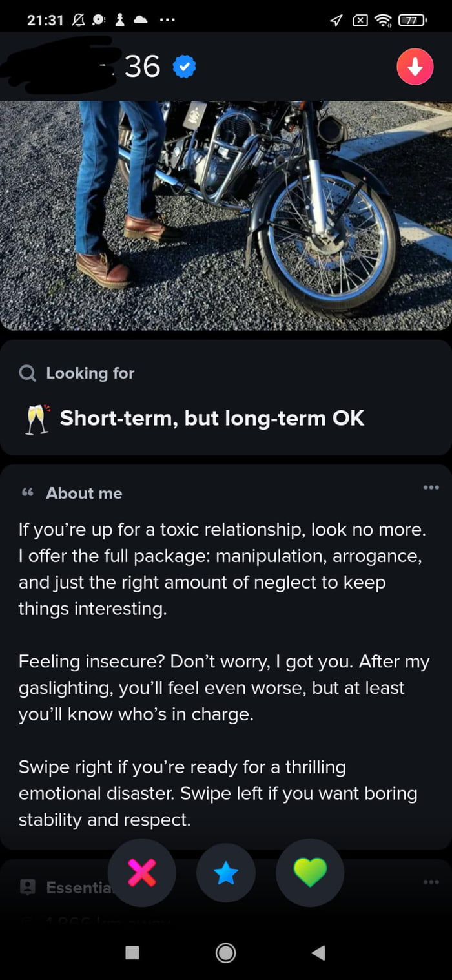Open the About me overflow menu
Screen dimensions: 452x980
click(x=431, y=488)
